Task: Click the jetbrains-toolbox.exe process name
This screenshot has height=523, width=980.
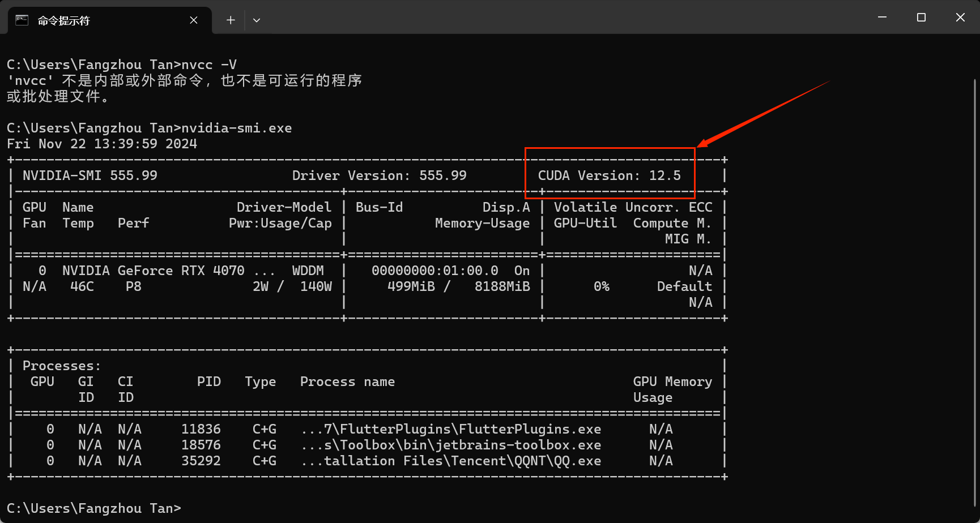Action: [x=451, y=445]
